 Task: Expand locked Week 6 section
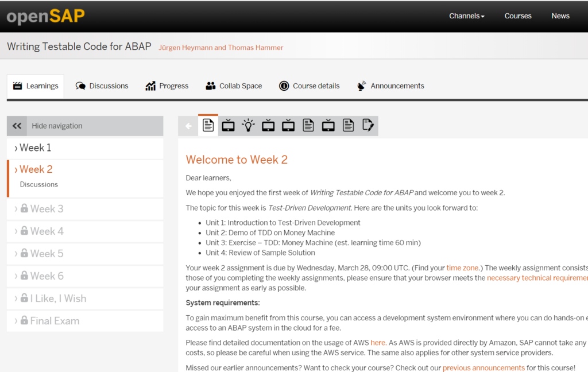point(85,276)
